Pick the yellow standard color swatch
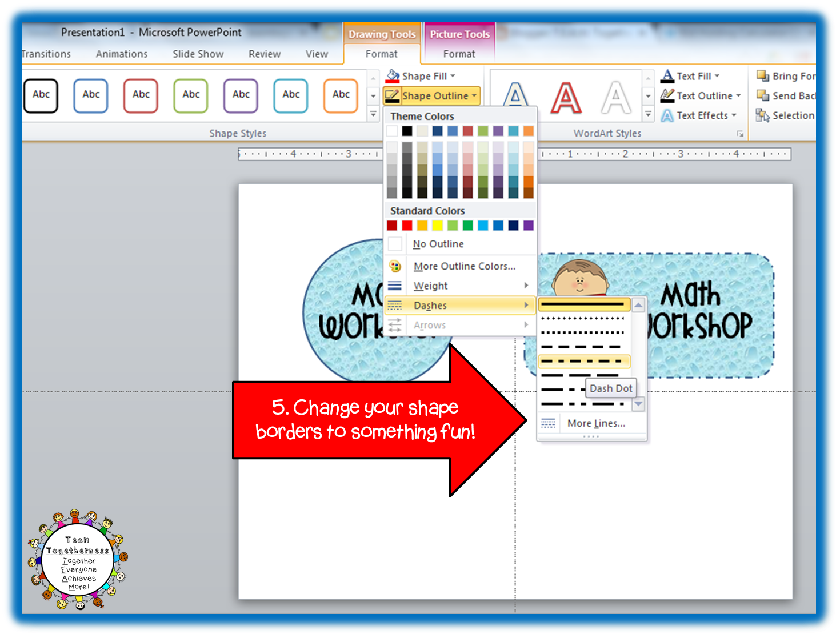 [438, 226]
